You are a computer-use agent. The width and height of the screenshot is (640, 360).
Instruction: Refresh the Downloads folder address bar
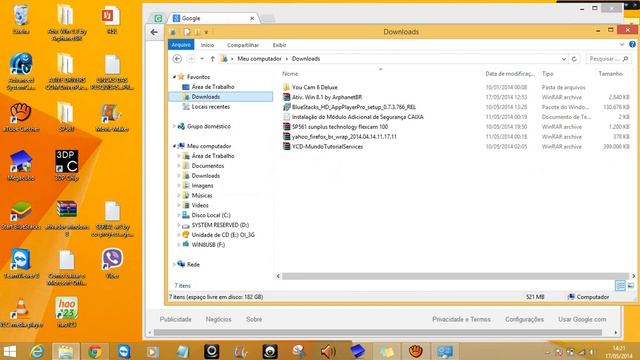tap(574, 59)
